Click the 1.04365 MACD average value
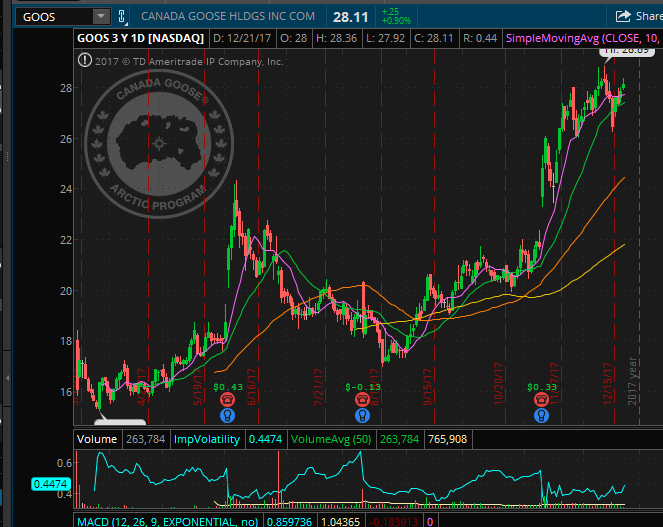 [340, 521]
